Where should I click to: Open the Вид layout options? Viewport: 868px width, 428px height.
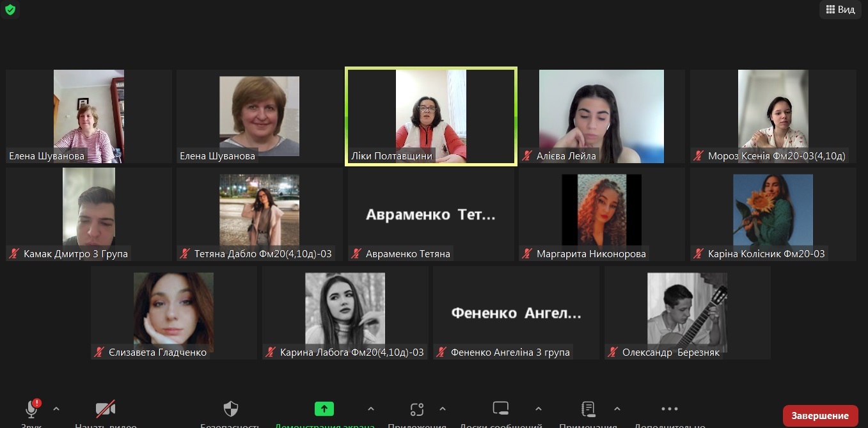(840, 10)
